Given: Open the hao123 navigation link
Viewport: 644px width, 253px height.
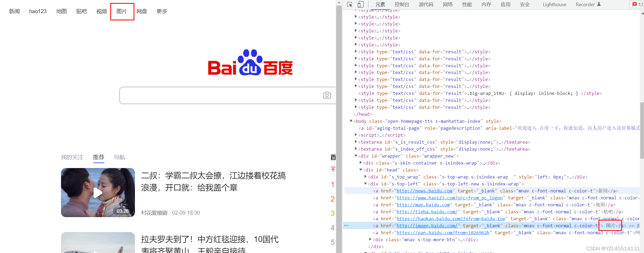Looking at the screenshot, I should tap(38, 11).
